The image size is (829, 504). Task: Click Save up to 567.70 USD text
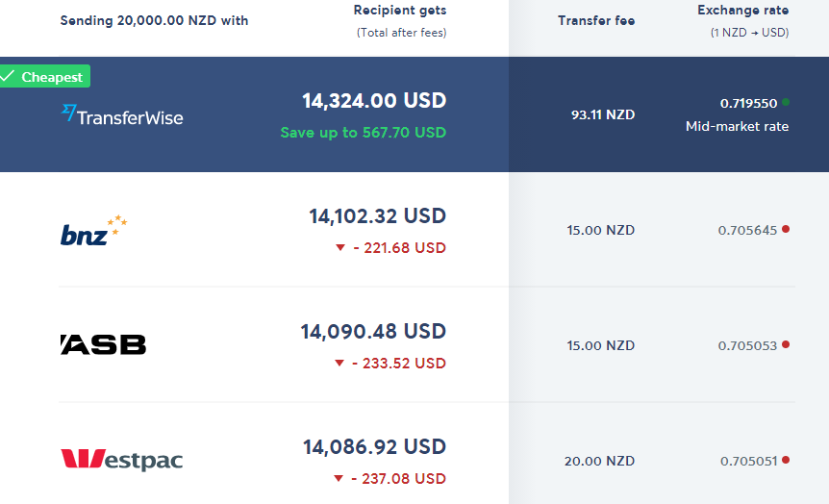pos(364,133)
